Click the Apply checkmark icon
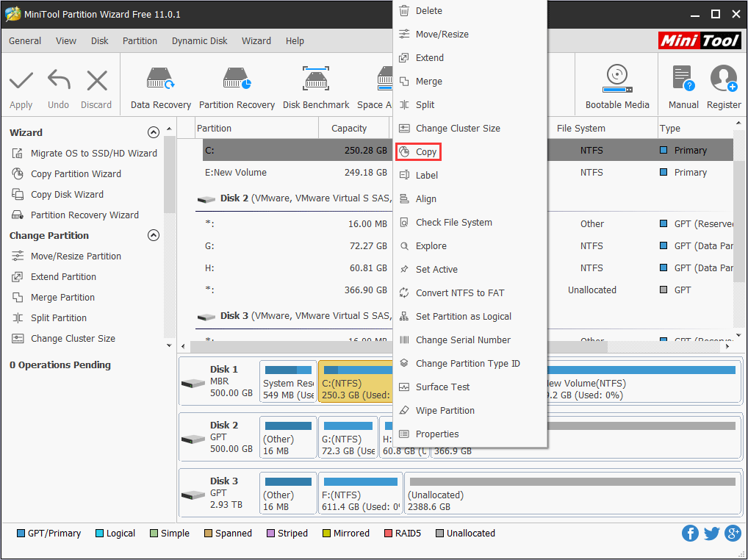Viewport: 748px width, 560px height. [x=21, y=81]
